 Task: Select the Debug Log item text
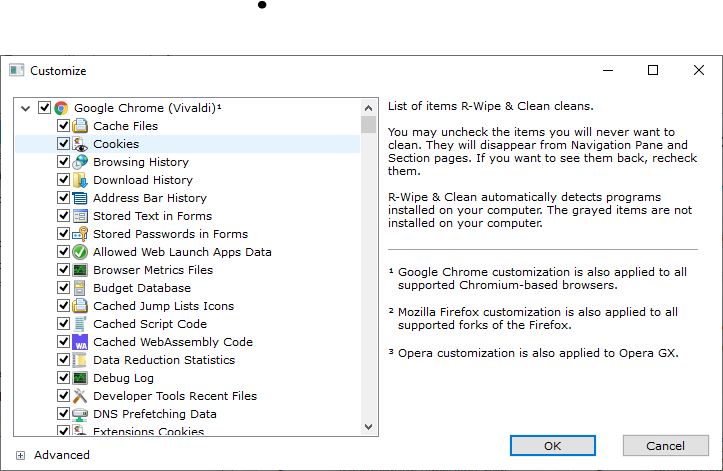pos(123,378)
